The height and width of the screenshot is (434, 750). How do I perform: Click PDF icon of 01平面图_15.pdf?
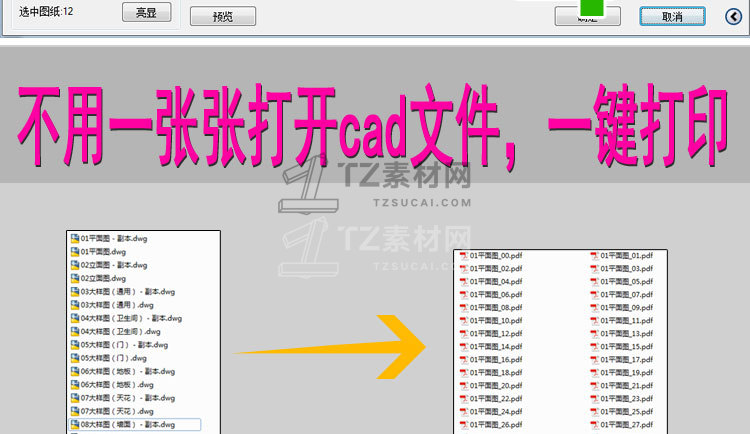click(594, 346)
